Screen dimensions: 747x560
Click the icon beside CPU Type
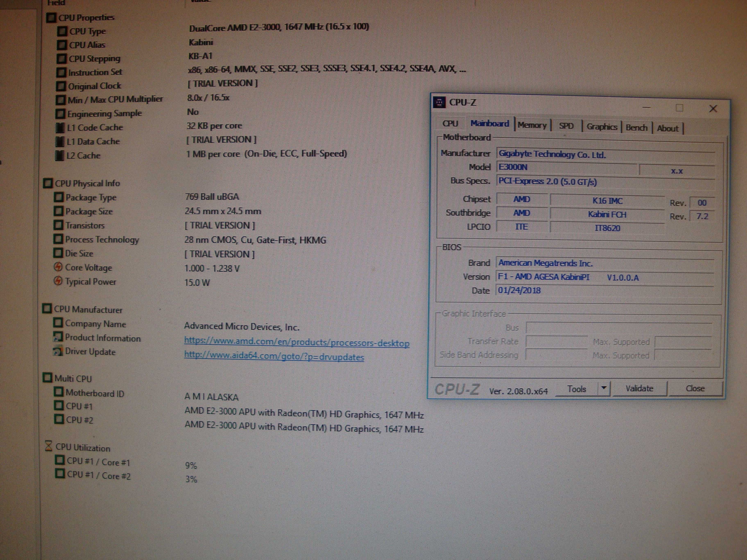click(x=62, y=31)
